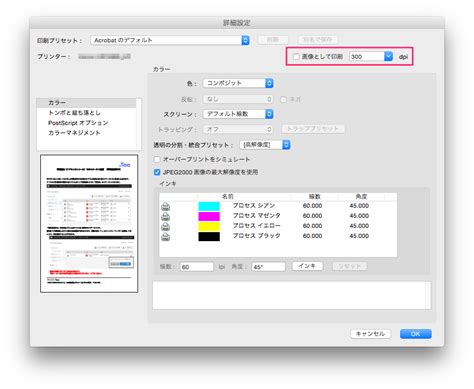The height and width of the screenshot is (389, 474).
Task: Click 60.000 frequency in プロセス シアン row
Action: pyautogui.click(x=312, y=206)
